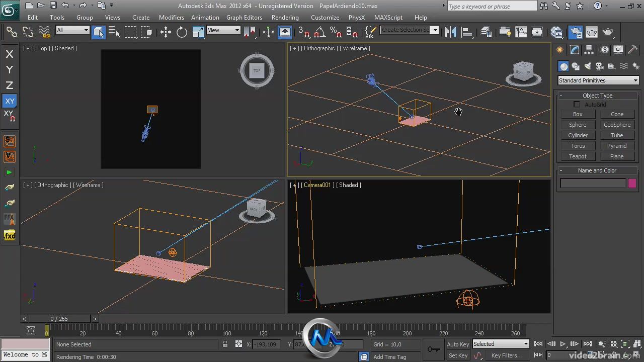Click Select and Manipulate tool
This screenshot has width=644, height=362.
(268, 32)
